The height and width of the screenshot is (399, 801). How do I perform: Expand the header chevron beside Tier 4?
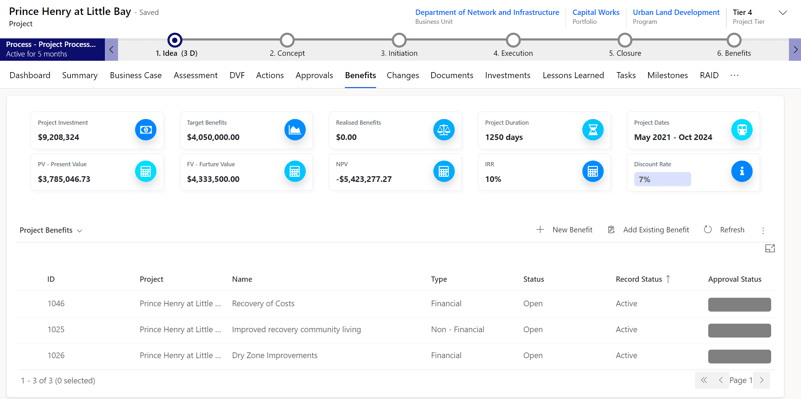tap(783, 13)
